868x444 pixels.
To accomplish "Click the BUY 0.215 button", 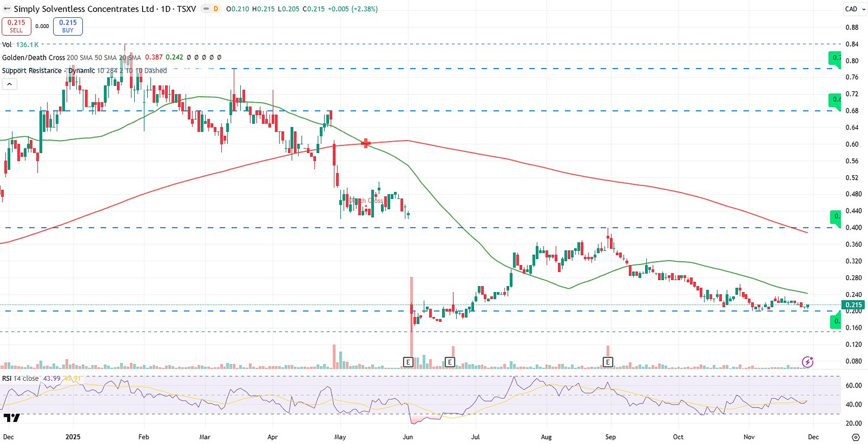I will coord(68,26).
